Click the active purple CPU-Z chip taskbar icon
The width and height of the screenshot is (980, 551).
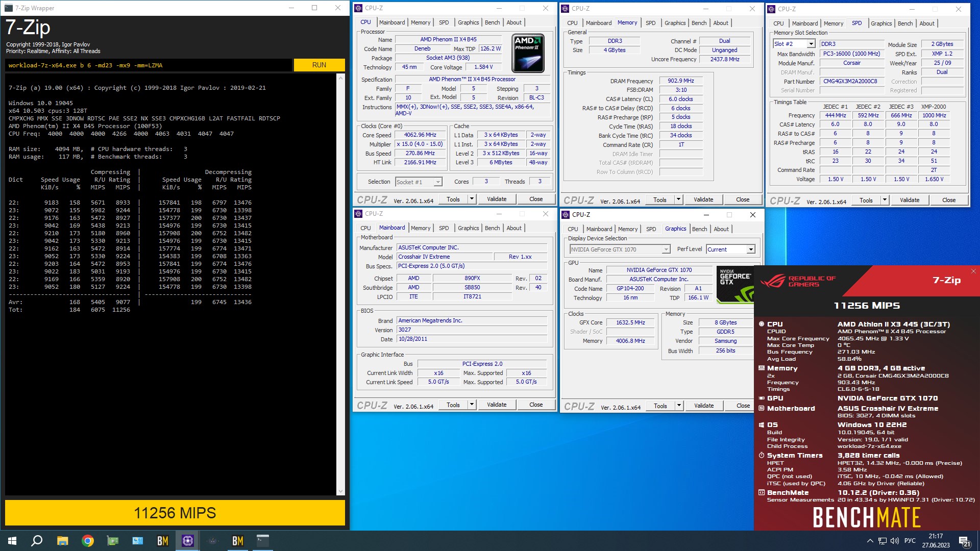point(188,541)
